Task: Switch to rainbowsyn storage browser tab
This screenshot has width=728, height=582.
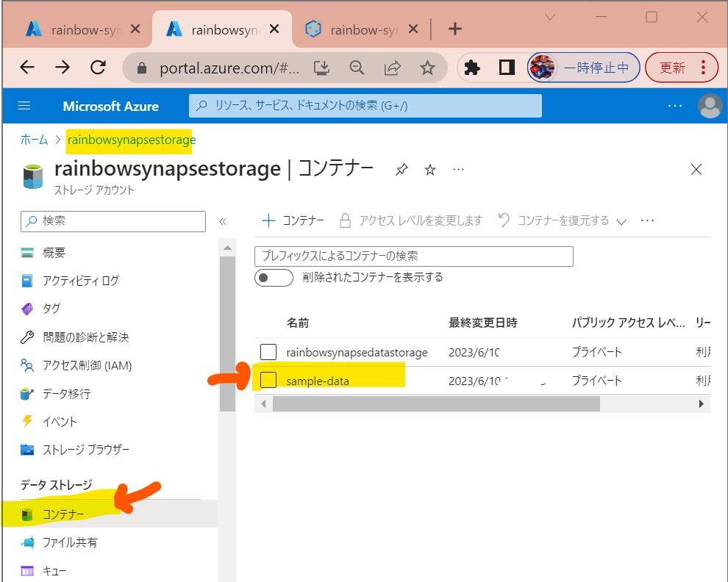Action: (x=222, y=29)
